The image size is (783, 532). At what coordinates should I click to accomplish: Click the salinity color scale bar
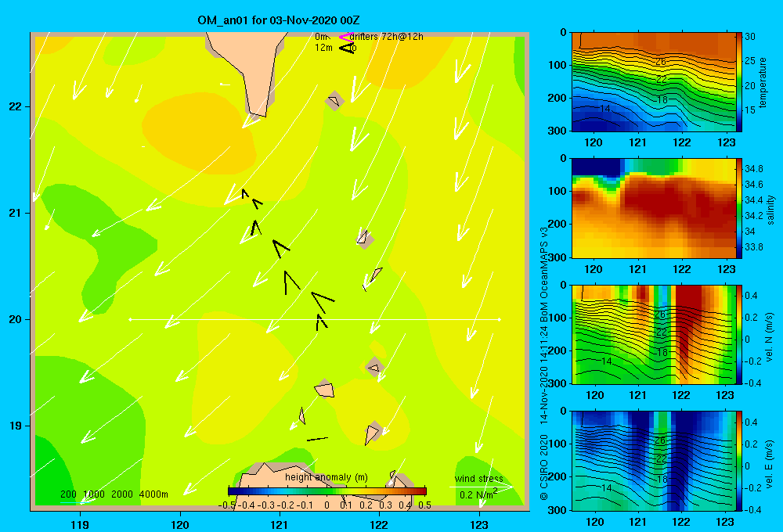click(x=738, y=209)
